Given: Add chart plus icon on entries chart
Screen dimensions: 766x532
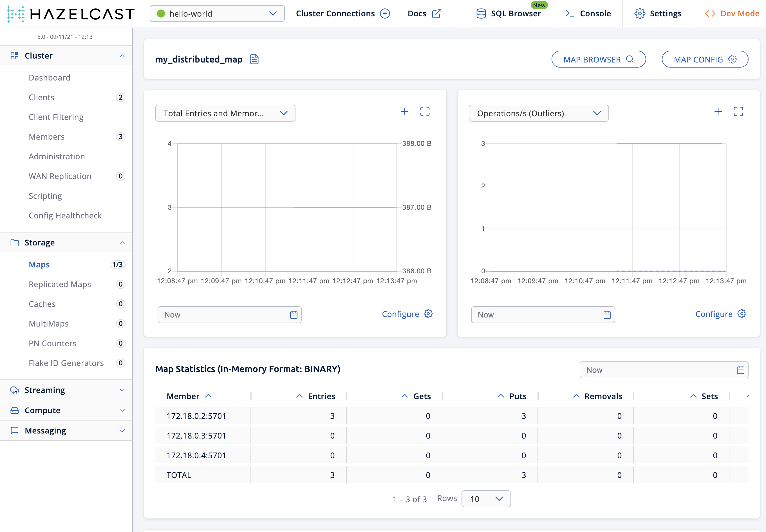Looking at the screenshot, I should 404,112.
